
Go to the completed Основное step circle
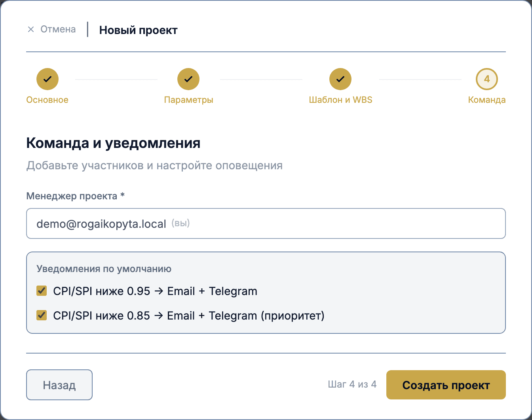(47, 79)
